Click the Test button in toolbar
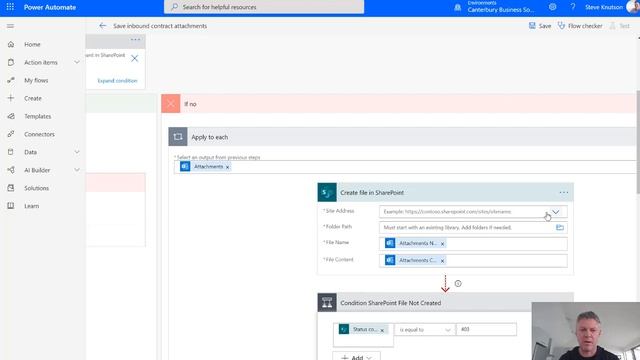This screenshot has height=360, width=640. (619, 26)
